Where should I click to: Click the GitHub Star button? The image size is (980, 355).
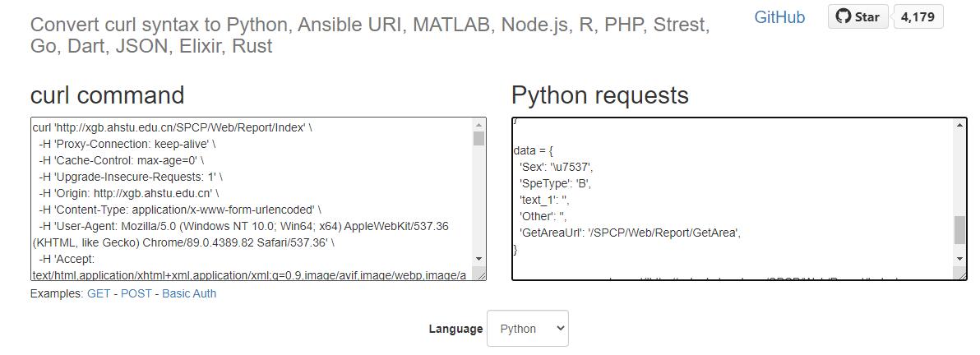tap(857, 16)
